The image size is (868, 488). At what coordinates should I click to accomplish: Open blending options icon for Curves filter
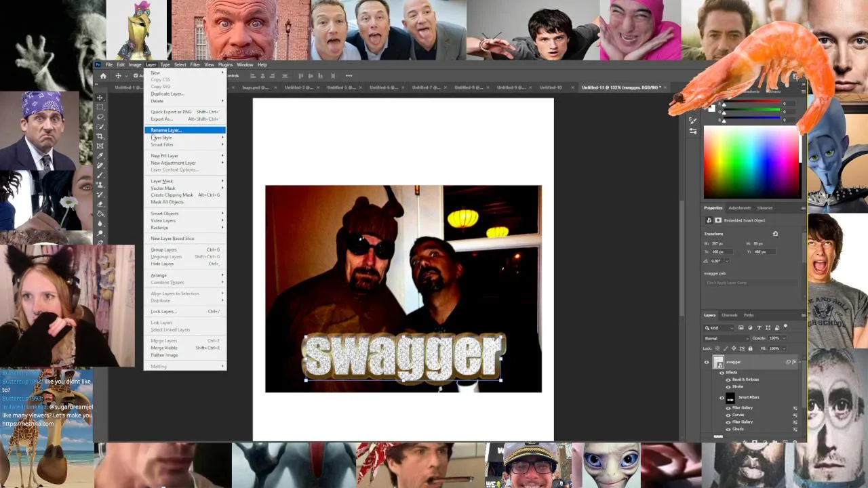[x=795, y=415]
